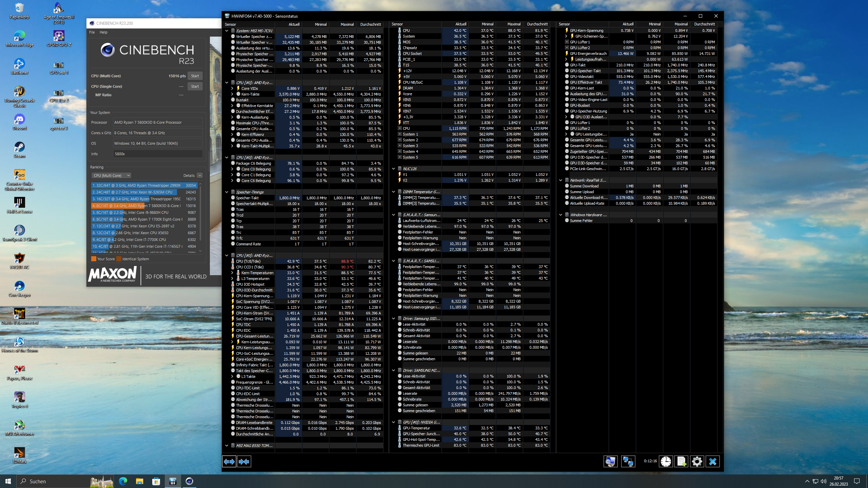Open Cinebench File menu
This screenshot has width=868, height=488.
point(92,32)
